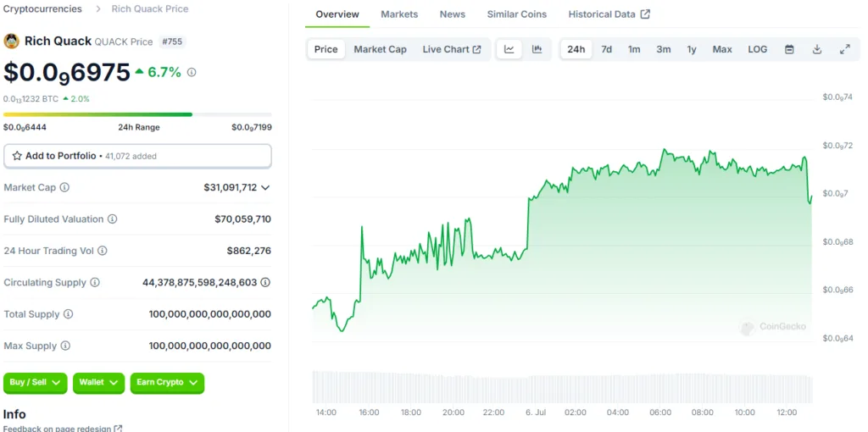
Task: Switch to the Markets tab
Action: point(399,14)
